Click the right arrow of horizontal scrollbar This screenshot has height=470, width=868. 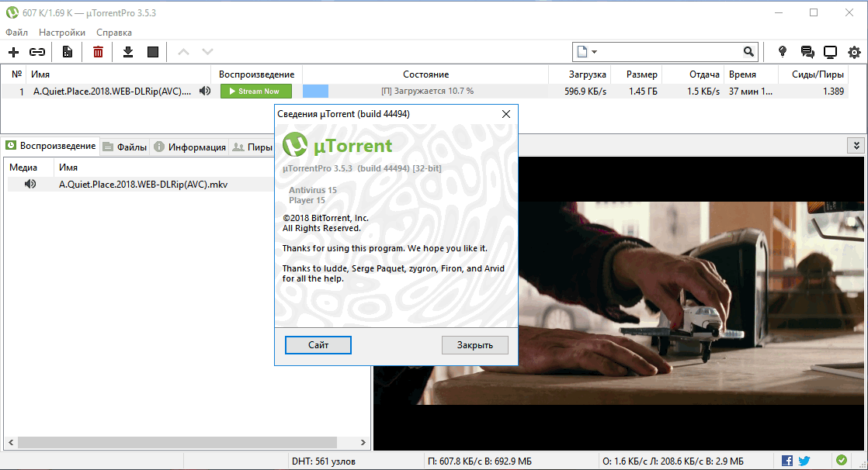point(363,442)
